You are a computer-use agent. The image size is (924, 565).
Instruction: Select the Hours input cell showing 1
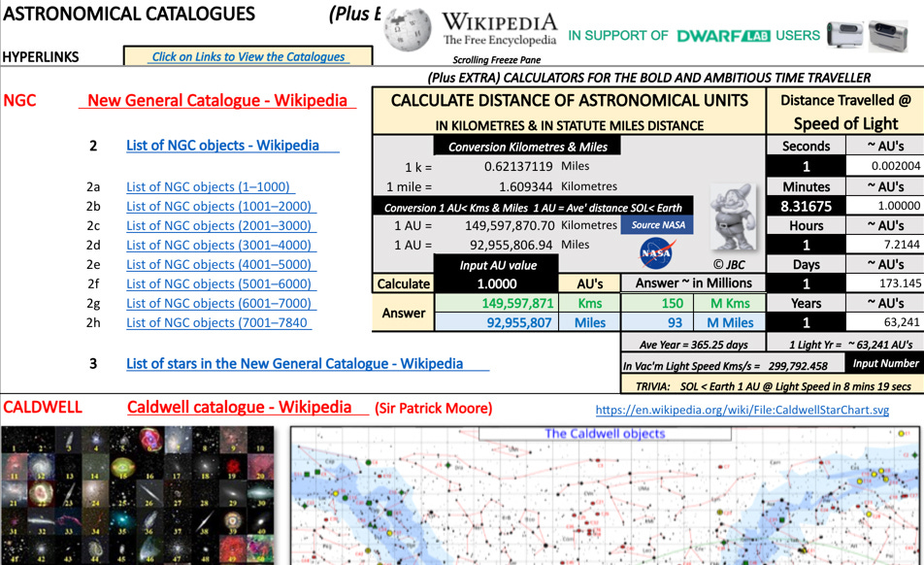click(806, 245)
